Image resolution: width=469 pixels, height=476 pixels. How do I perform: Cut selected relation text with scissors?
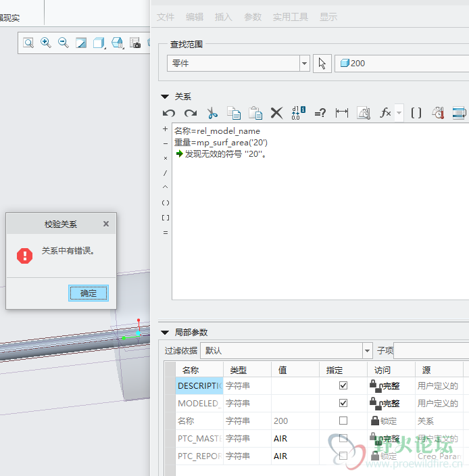tap(212, 113)
